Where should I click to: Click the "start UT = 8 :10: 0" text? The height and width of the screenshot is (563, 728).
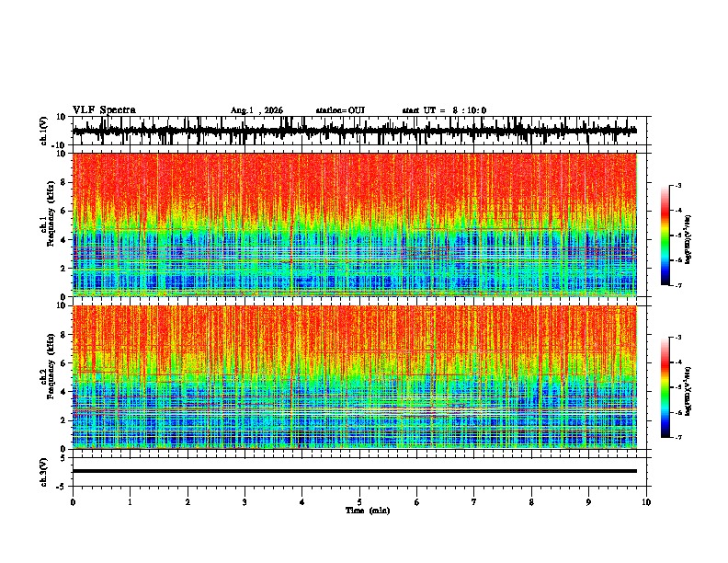(444, 110)
